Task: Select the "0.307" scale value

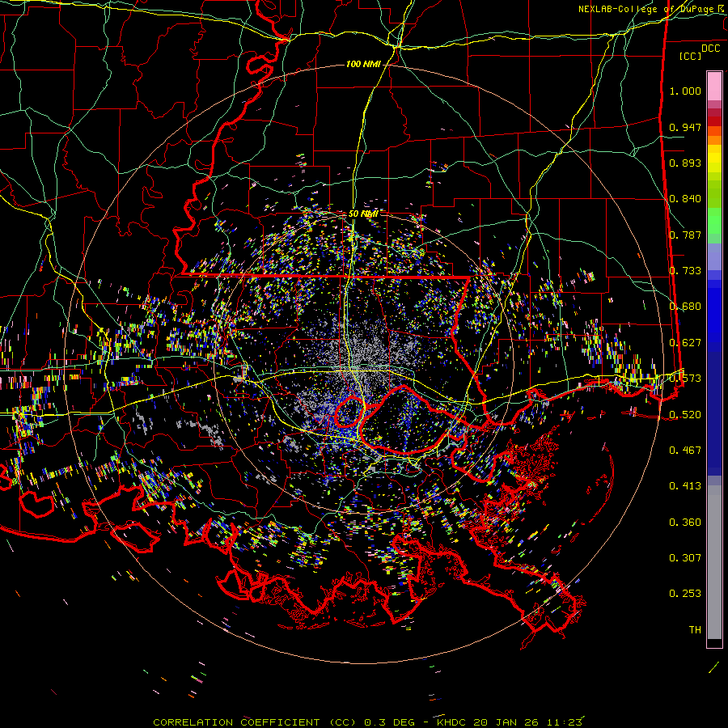Action: pyautogui.click(x=685, y=557)
